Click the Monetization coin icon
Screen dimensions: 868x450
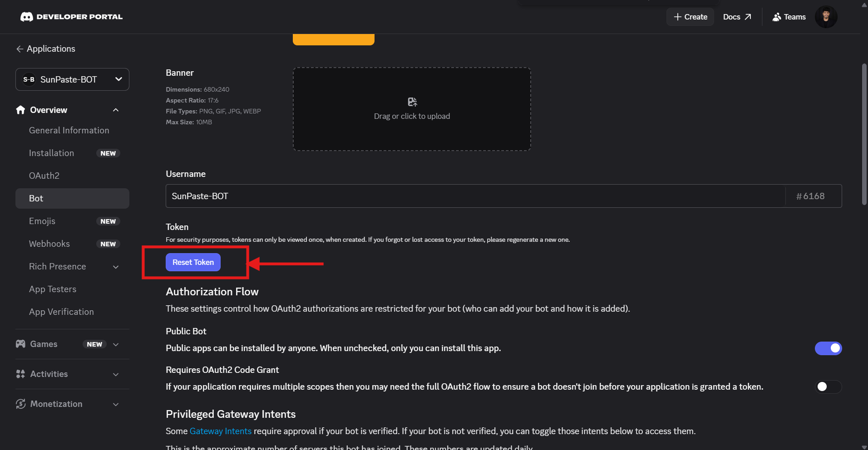[20, 404]
